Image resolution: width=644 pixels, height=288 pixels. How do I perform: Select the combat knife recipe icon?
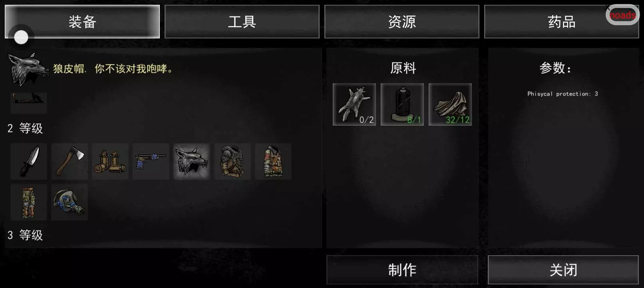coord(29,162)
